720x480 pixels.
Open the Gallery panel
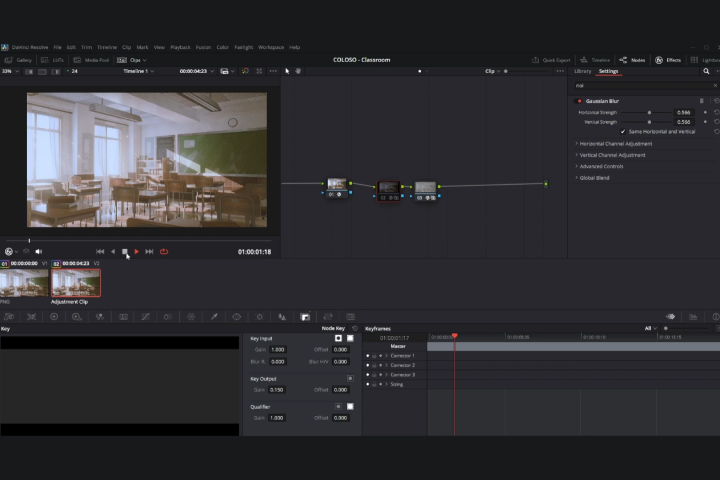point(18,60)
